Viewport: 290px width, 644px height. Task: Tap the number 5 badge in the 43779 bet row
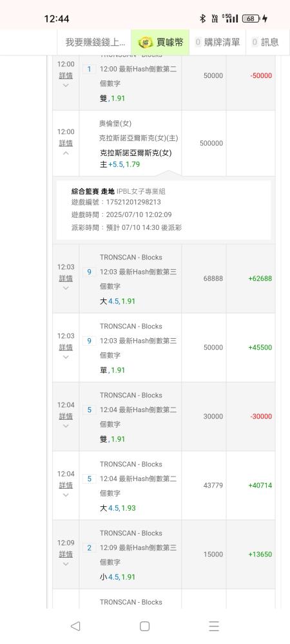pyautogui.click(x=89, y=479)
